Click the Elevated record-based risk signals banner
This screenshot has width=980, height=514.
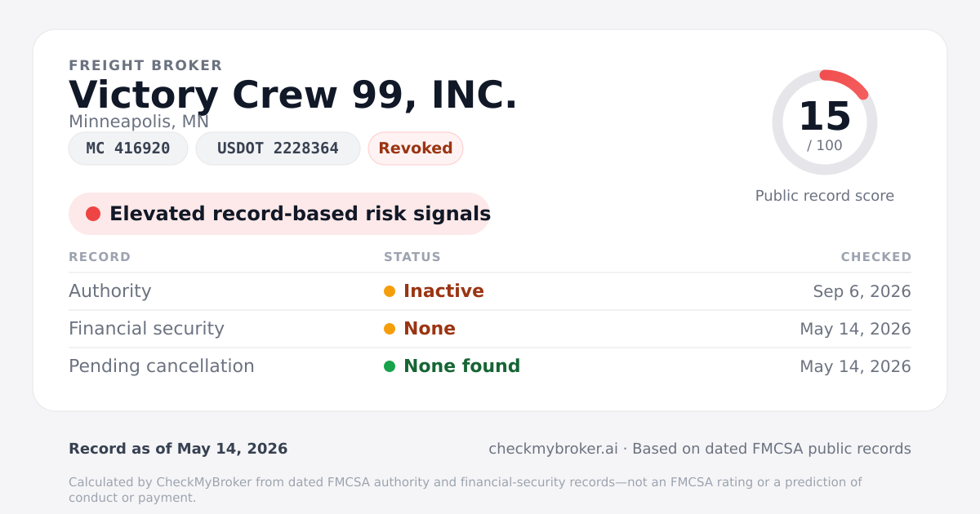279,214
